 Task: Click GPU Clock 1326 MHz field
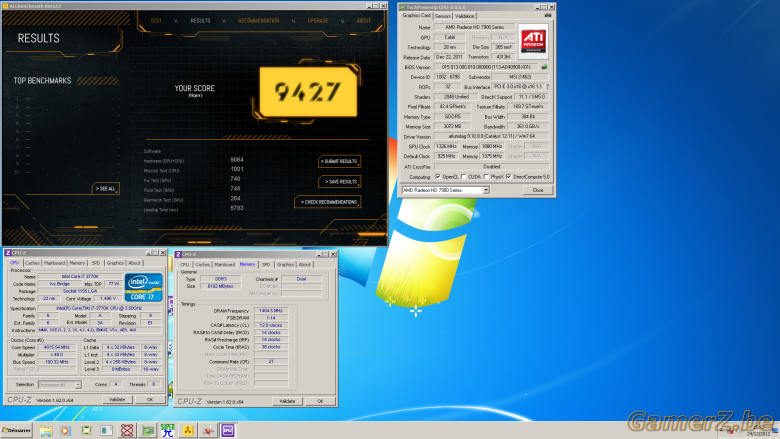click(446, 147)
